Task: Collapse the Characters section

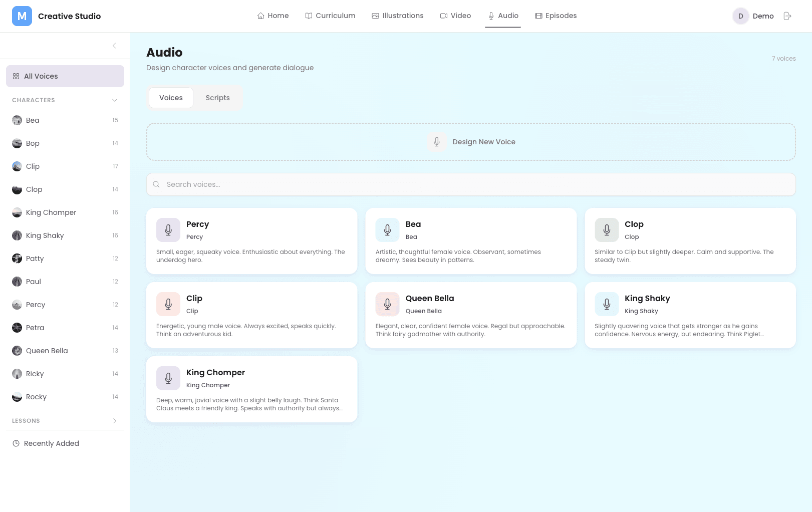Action: click(115, 100)
